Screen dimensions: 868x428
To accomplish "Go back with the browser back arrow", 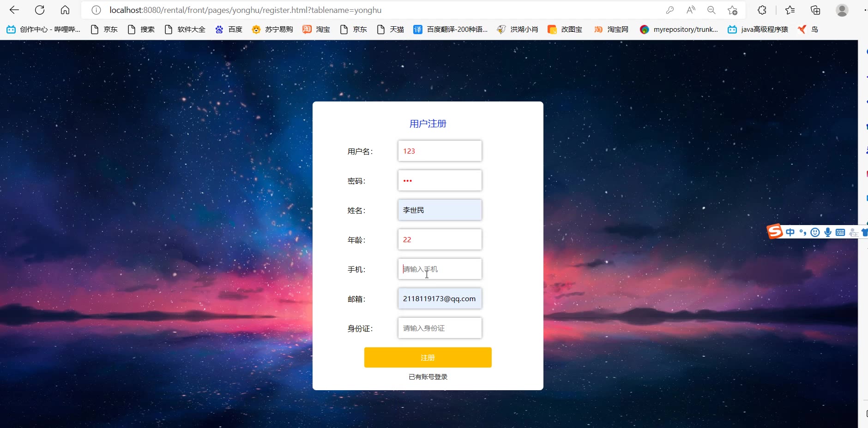I will click(x=14, y=10).
